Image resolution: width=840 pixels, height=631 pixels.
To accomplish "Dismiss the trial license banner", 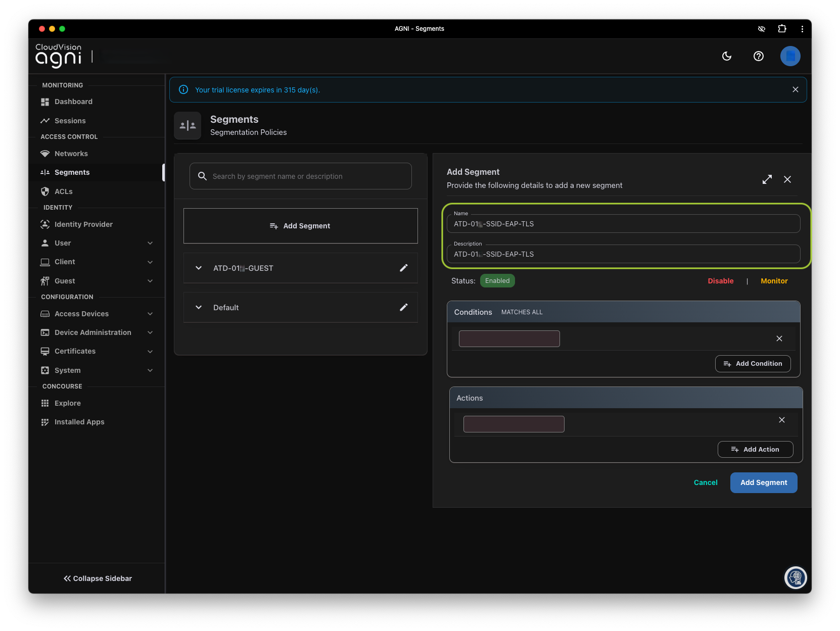I will [x=795, y=89].
